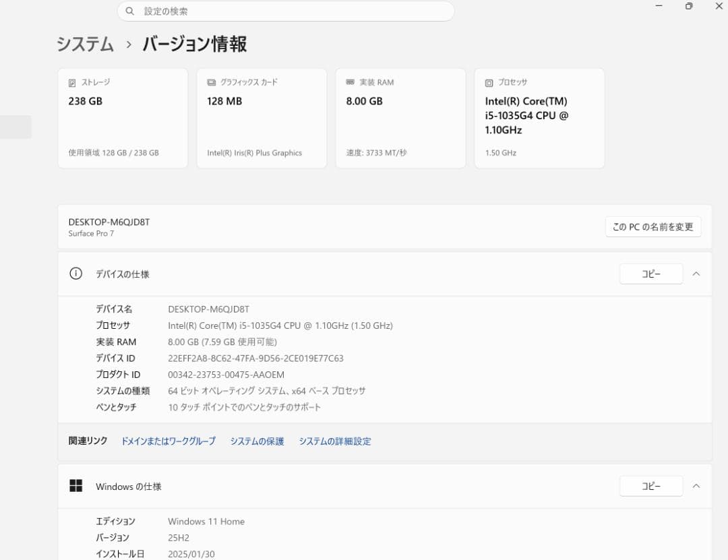728x560 pixels.
Task: Go back to システム breadcrumb
Action: (86, 44)
